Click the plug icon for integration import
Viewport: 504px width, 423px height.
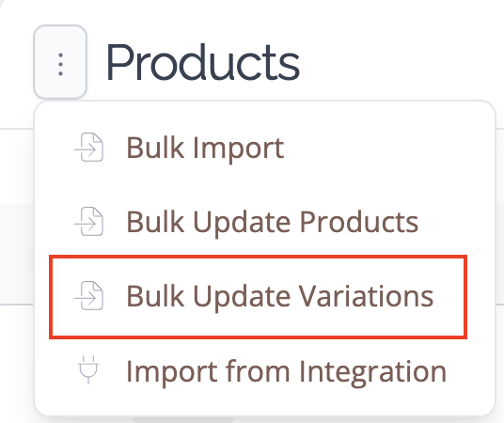pos(88,370)
